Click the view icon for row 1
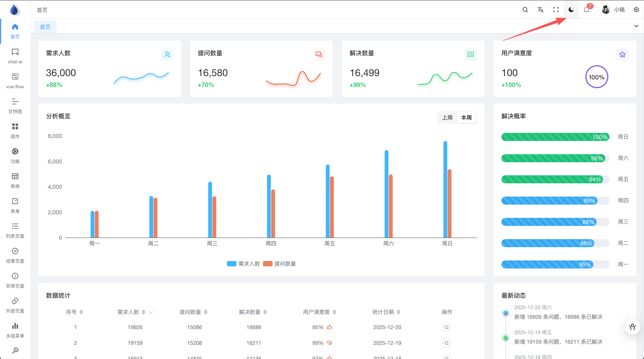Image resolution: width=644 pixels, height=359 pixels. click(x=447, y=327)
